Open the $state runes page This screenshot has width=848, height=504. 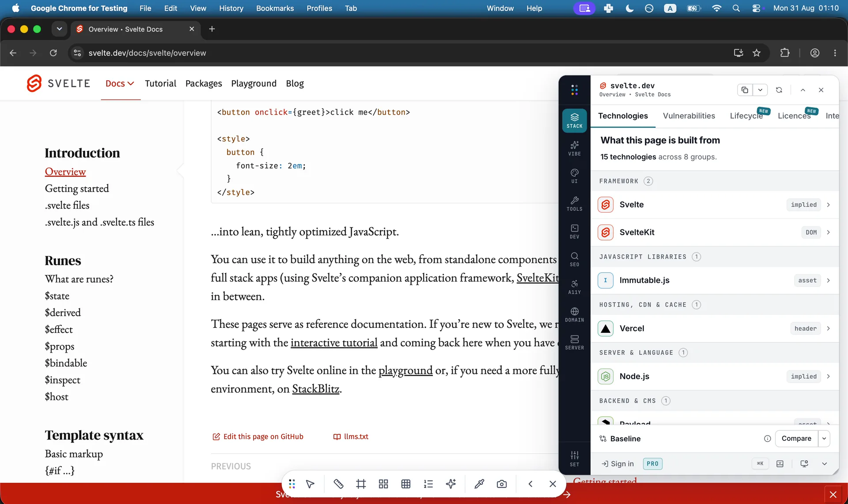pos(57,296)
